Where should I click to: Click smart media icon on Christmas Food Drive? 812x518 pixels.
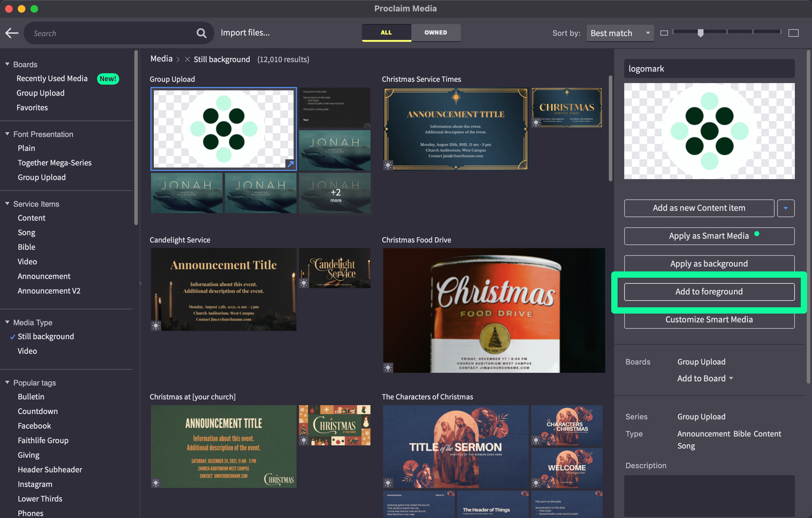(388, 367)
